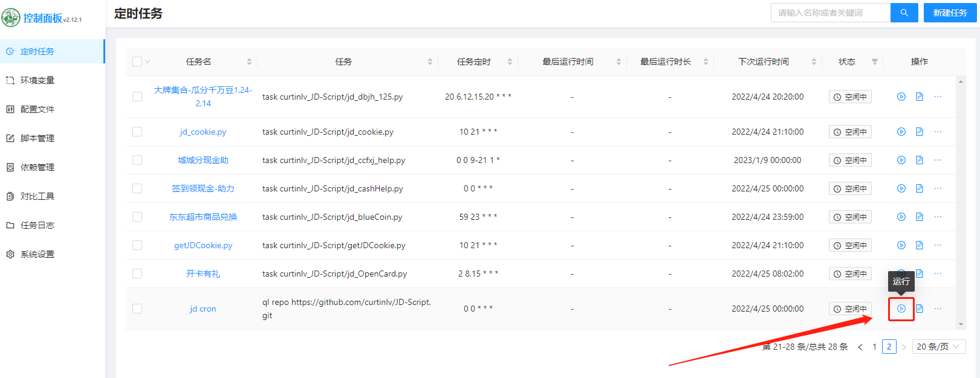
Task: Open the getJDCookie.py task name link
Action: click(x=203, y=245)
